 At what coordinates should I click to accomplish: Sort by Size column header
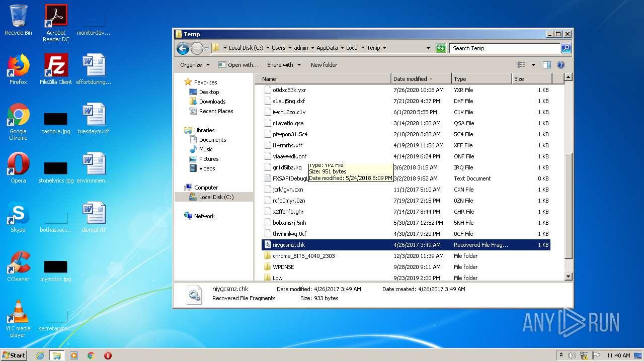(x=532, y=79)
